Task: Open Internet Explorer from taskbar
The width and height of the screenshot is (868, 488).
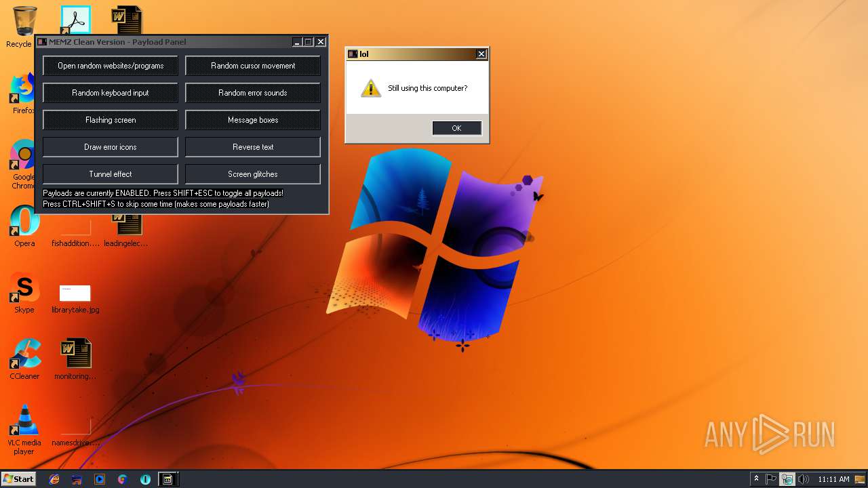Action: [54, 479]
